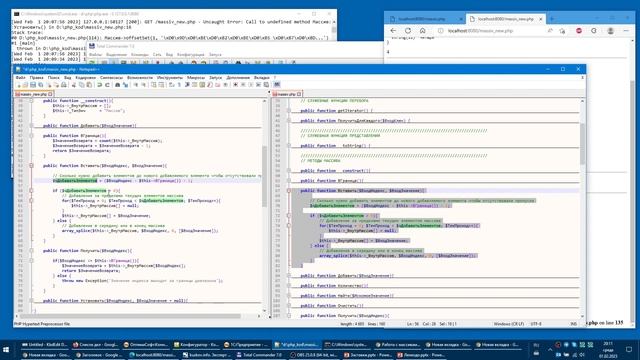The image size is (640, 360).
Task: Refresh the browser page
Action: (x=408, y=31)
